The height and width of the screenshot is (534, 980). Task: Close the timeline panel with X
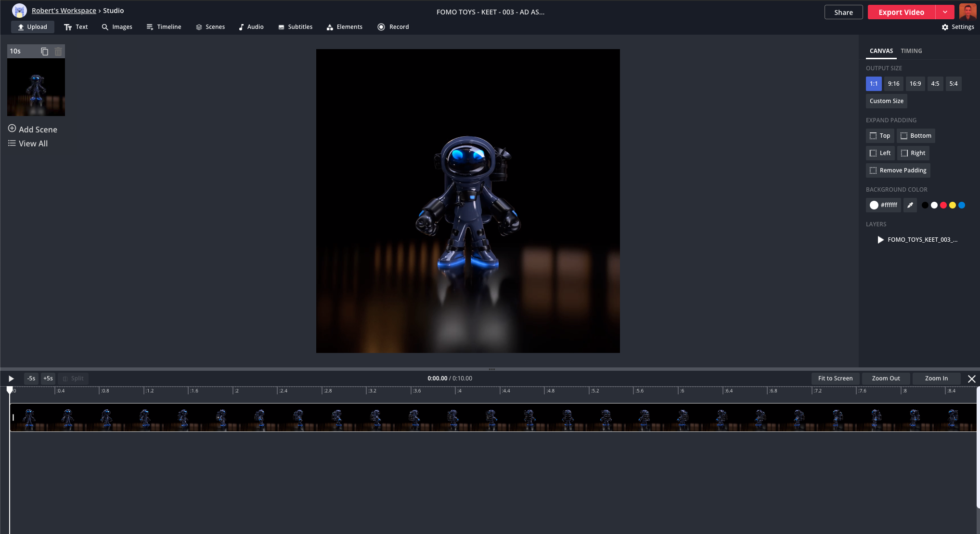(971, 379)
